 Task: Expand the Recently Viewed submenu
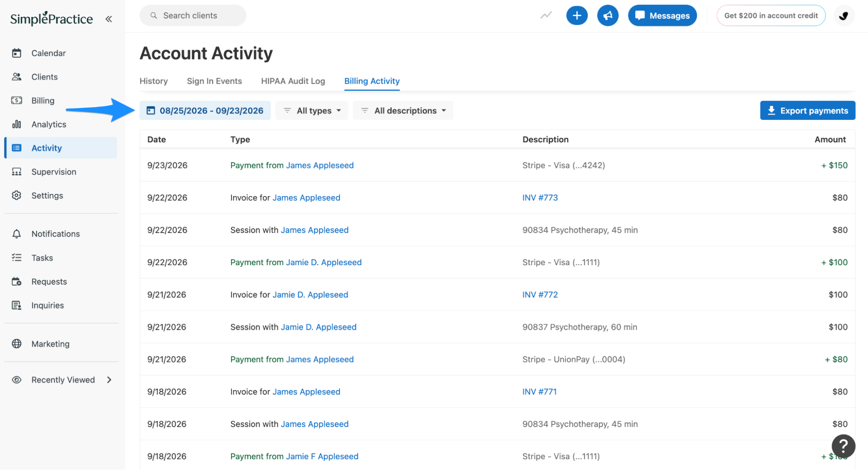click(109, 380)
